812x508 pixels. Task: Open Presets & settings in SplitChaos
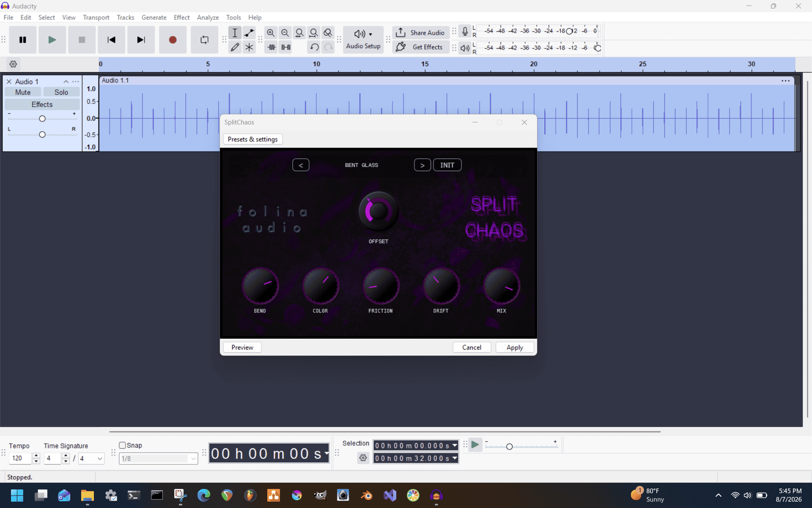[x=252, y=139]
